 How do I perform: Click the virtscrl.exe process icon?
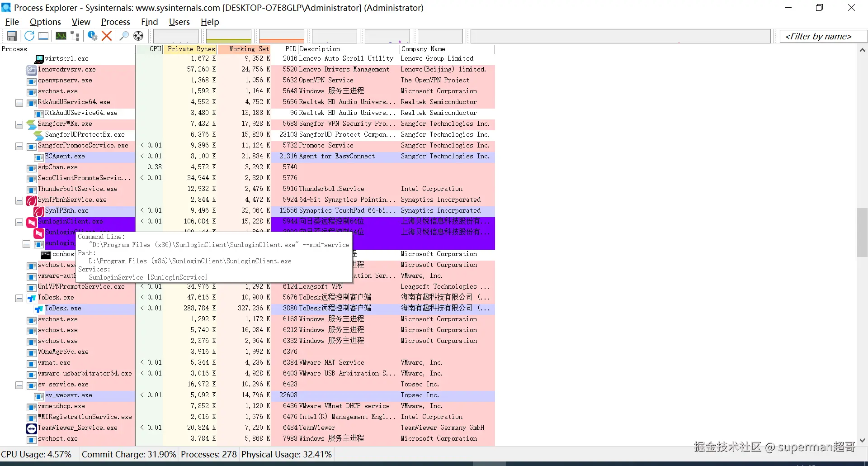tap(39, 59)
